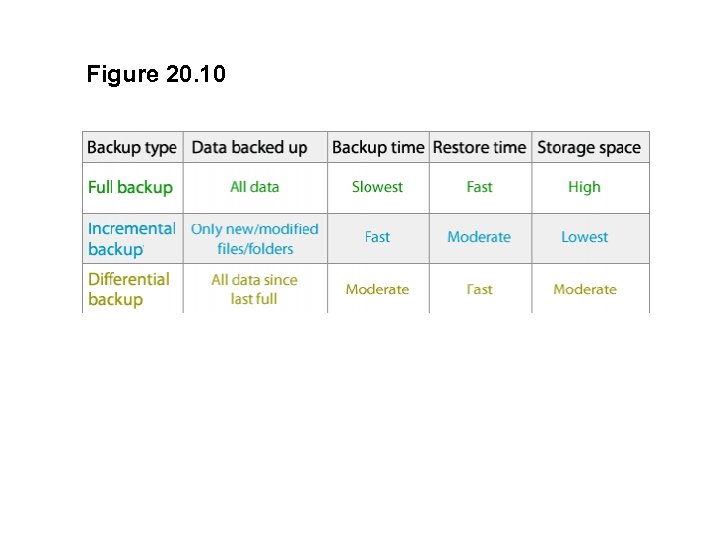This screenshot has height=540, width=720.
Task: Select the Backup type column header
Action: [x=132, y=148]
